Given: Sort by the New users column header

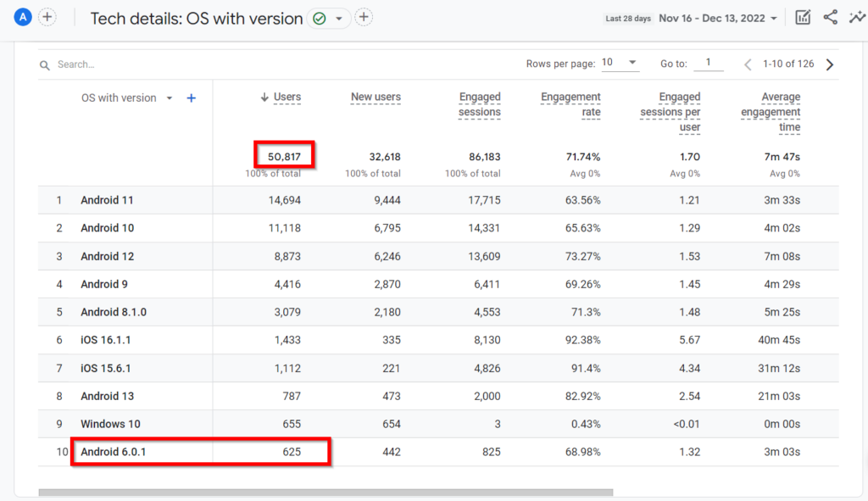Looking at the screenshot, I should pyautogui.click(x=376, y=97).
